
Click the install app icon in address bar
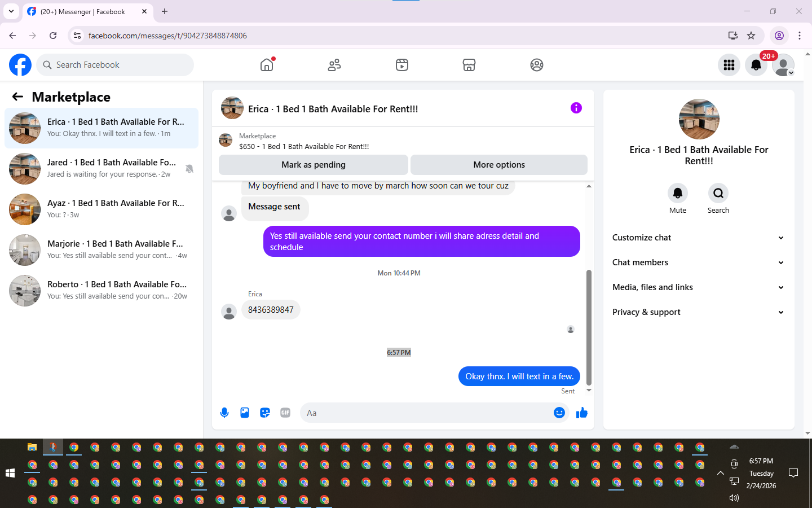(x=733, y=36)
